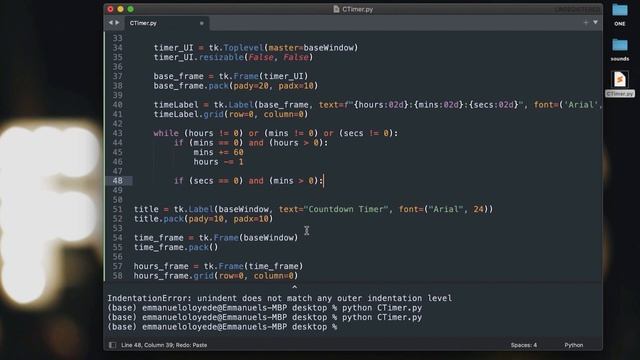This screenshot has height=360, width=640.
Task: Add a new tab with plus icon
Action: pyautogui.click(x=586, y=23)
